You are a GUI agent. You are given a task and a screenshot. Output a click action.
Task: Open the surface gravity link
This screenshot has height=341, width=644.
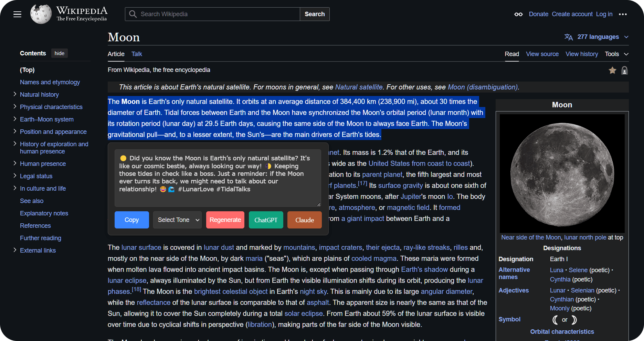400,185
